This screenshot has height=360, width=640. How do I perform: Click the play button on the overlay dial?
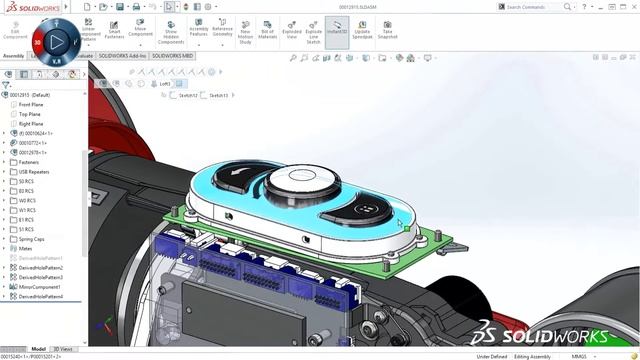point(56,42)
